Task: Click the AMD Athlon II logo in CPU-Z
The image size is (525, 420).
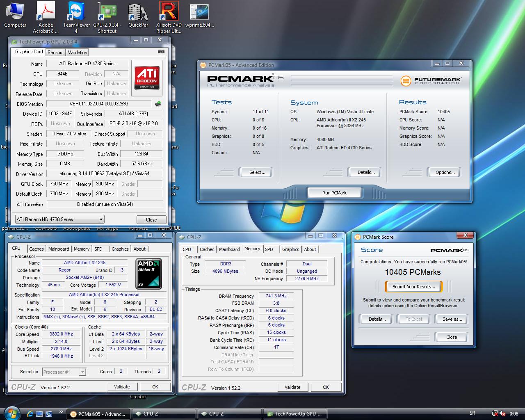Action: (148, 274)
